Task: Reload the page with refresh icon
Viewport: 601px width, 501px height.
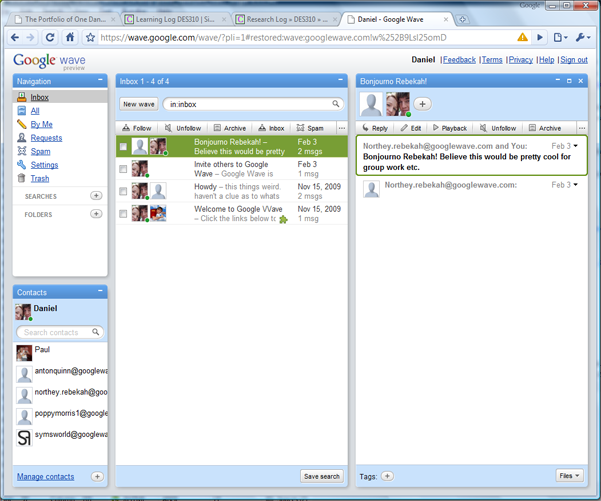Action: pos(50,37)
